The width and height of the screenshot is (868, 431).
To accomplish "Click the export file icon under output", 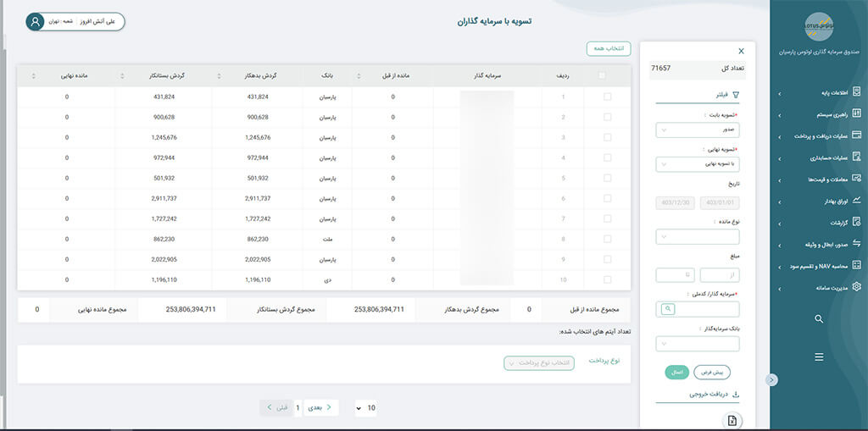I will [732, 421].
